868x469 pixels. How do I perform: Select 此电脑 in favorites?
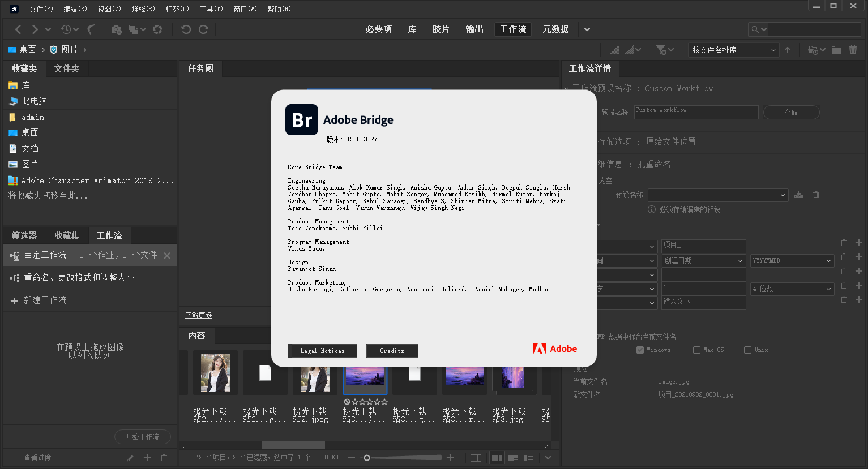pos(34,101)
